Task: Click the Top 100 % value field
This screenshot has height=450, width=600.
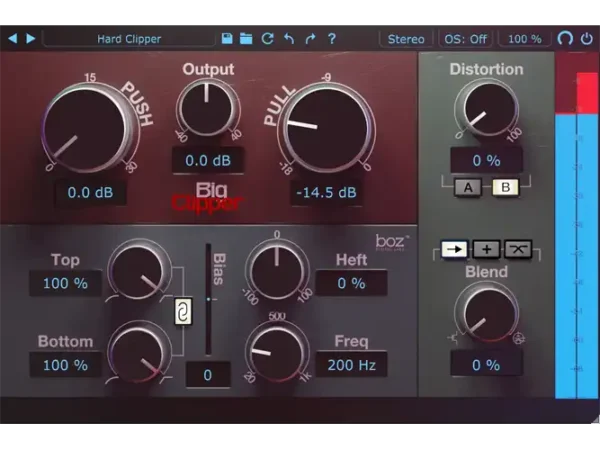Action: (65, 284)
